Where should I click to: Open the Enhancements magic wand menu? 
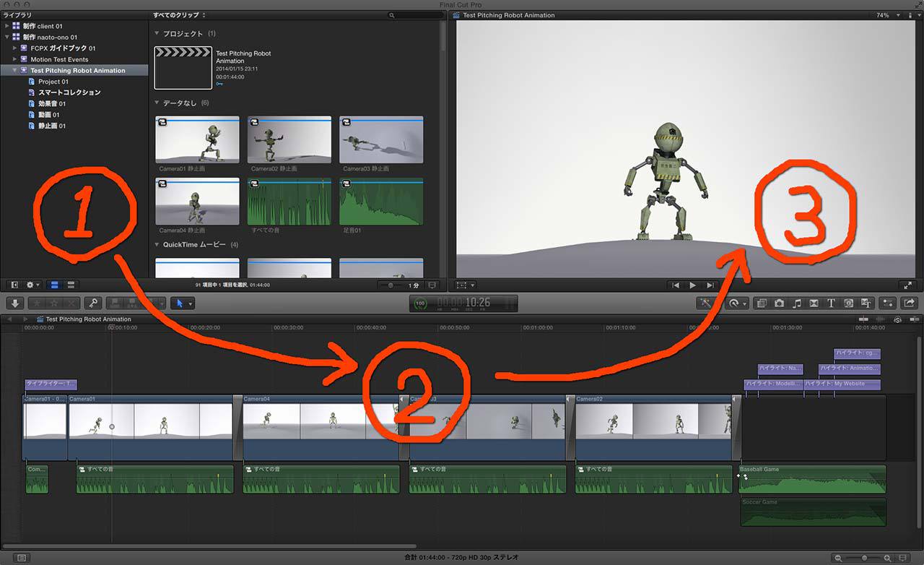pos(706,303)
